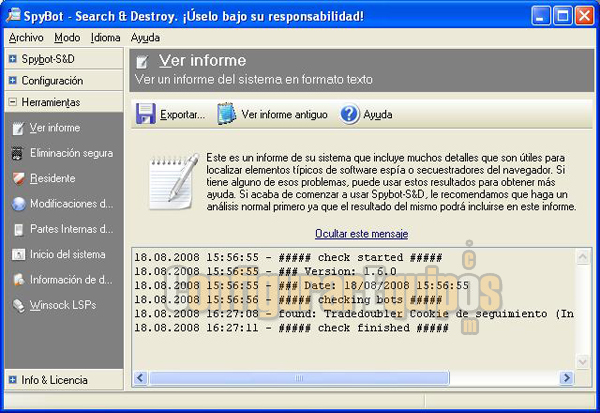
Task: Select Modificaciones d... in the sidebar
Action: (x=72, y=204)
